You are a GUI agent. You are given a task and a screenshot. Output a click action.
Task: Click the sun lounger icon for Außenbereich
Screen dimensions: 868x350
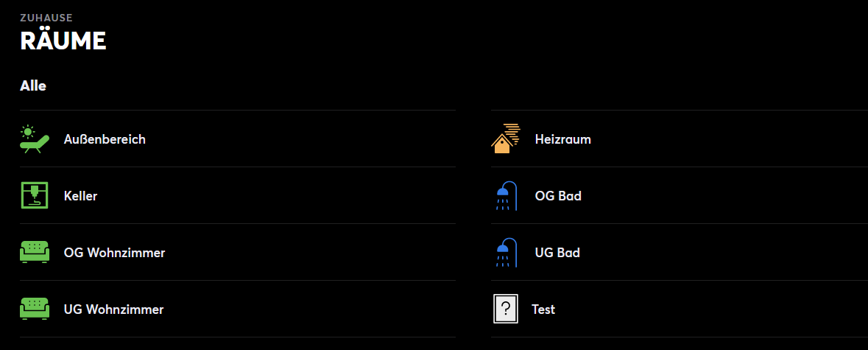[x=35, y=139]
